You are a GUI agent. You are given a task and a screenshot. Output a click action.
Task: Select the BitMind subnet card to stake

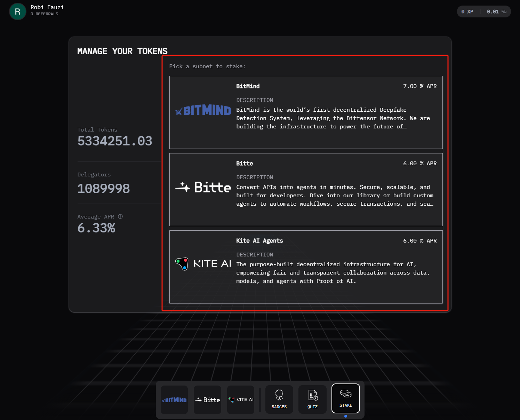click(x=306, y=112)
